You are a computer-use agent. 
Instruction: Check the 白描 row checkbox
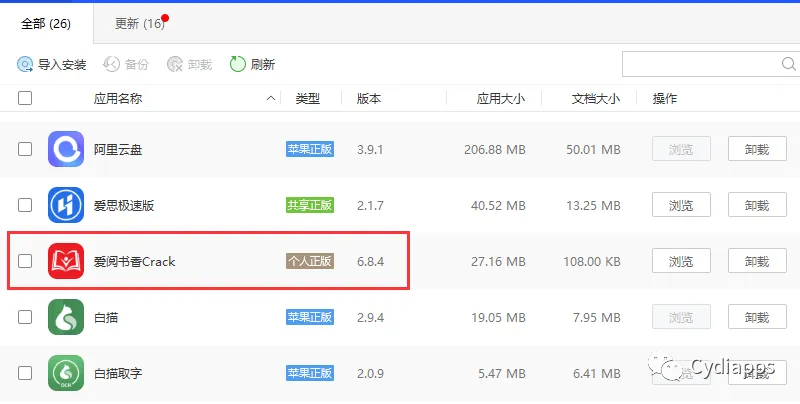click(25, 317)
